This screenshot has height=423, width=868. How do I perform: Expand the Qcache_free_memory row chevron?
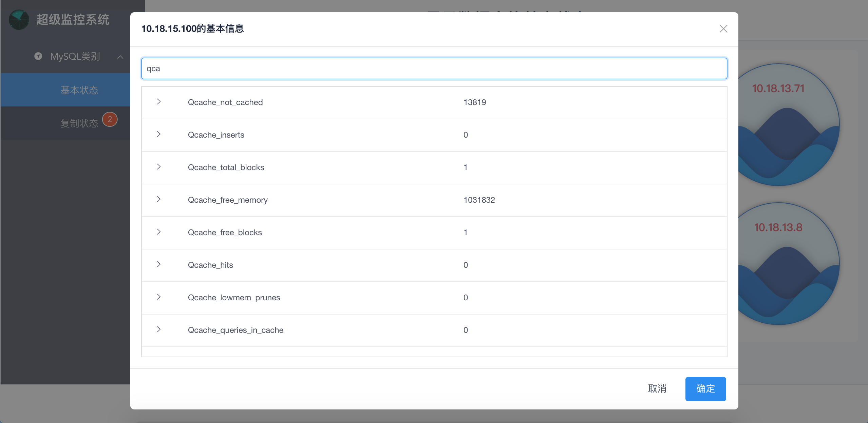coord(158,199)
